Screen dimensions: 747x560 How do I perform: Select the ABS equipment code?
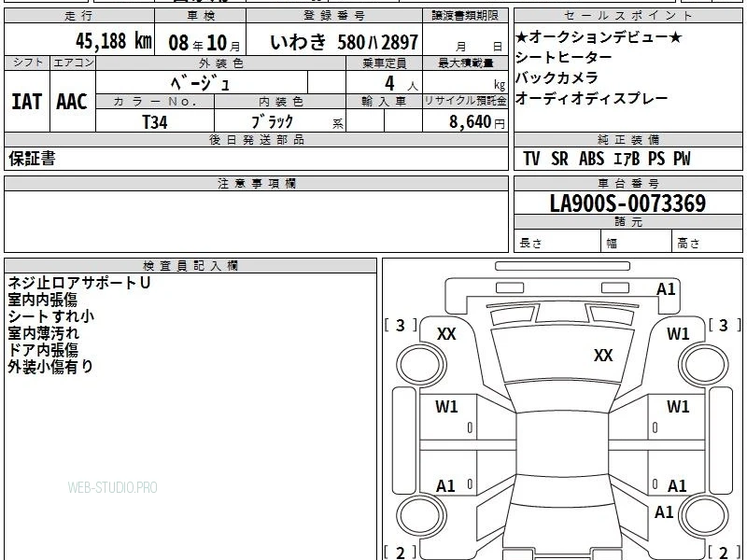point(591,159)
